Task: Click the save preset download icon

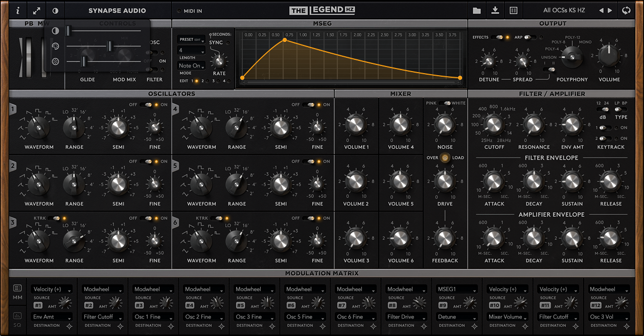Action: tap(495, 10)
